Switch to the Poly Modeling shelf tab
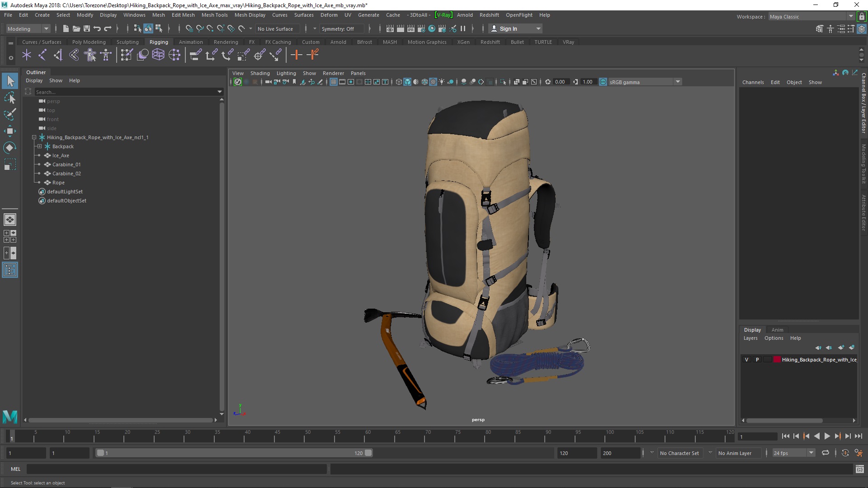 pos(89,42)
